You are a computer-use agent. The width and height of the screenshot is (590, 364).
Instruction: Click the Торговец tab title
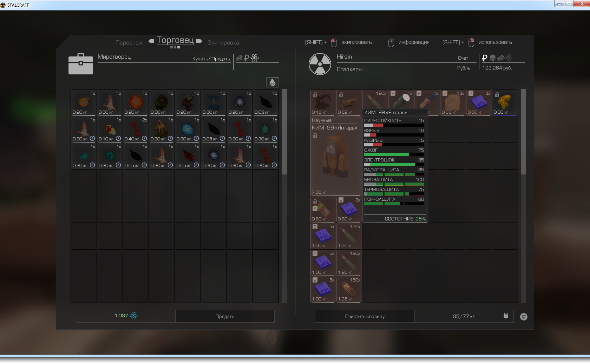[175, 40]
